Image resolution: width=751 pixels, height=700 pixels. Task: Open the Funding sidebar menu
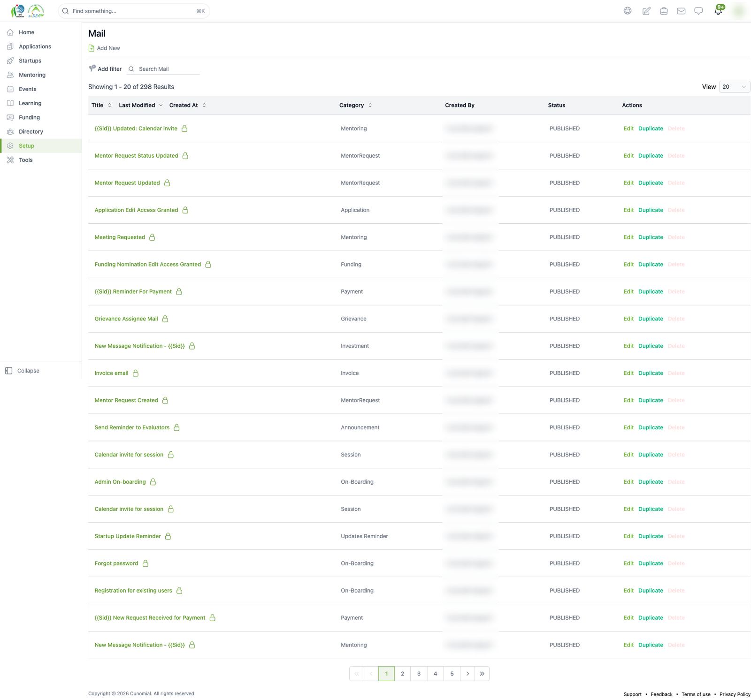(x=41, y=117)
